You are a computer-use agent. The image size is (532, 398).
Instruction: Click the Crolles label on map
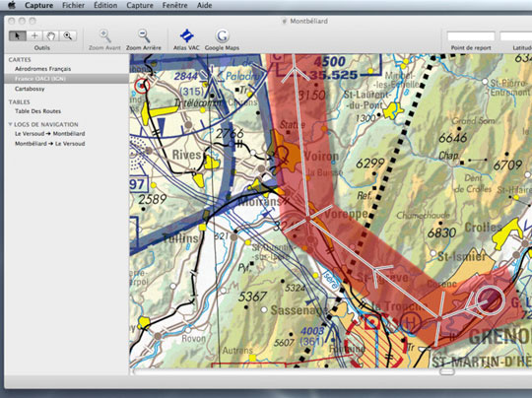(483, 228)
